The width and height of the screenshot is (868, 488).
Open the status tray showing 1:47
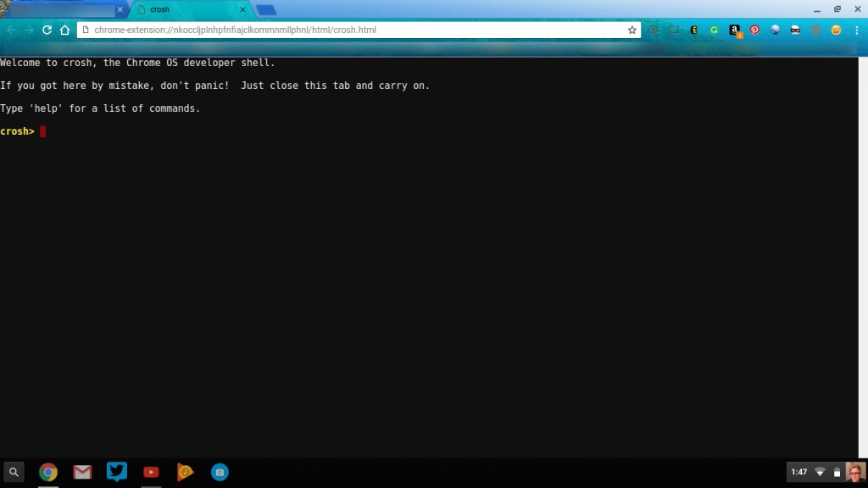pyautogui.click(x=826, y=472)
